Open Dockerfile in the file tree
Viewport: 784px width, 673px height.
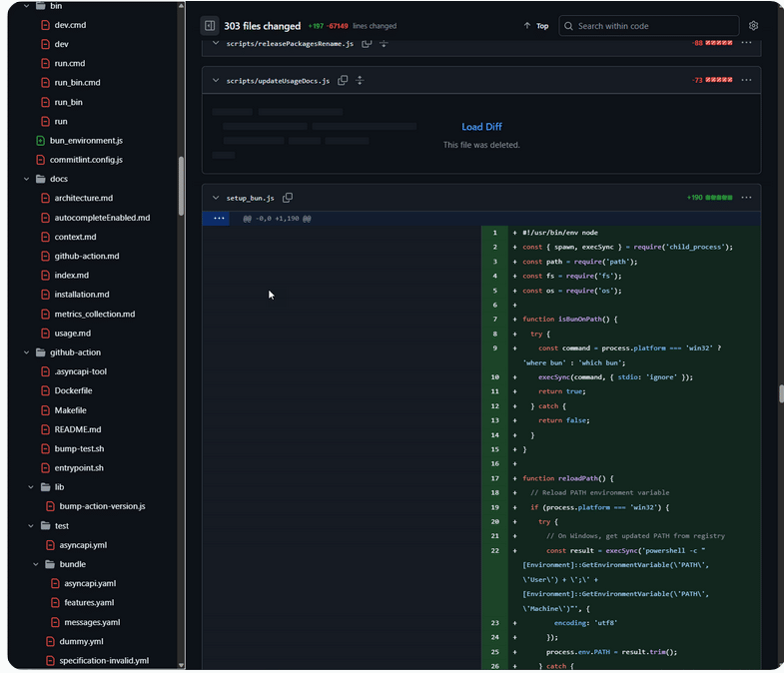[73, 390]
